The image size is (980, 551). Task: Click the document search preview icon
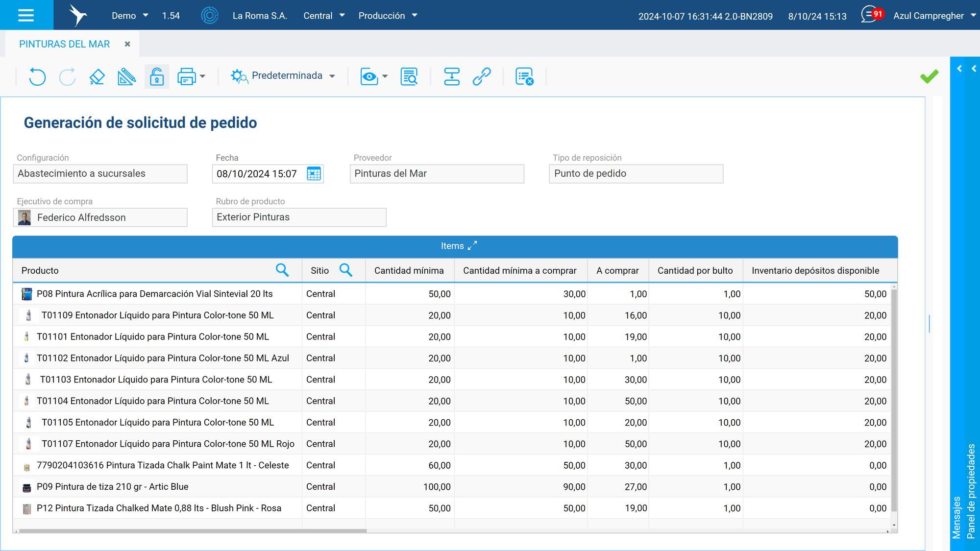[x=409, y=76]
